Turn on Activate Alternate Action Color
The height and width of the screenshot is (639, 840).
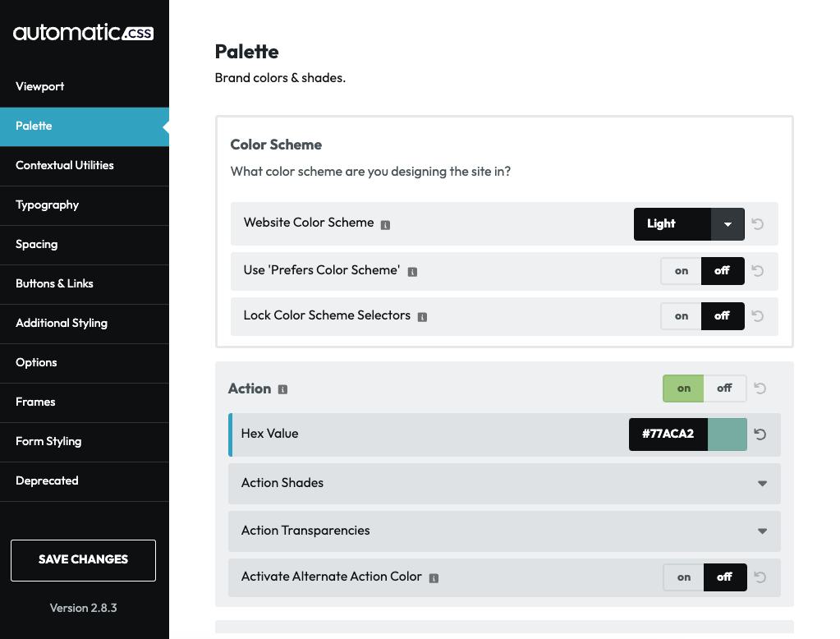(683, 577)
